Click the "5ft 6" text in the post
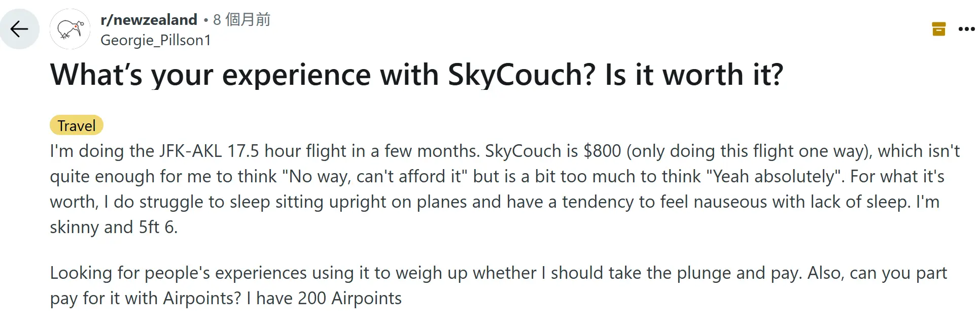 coord(157,227)
